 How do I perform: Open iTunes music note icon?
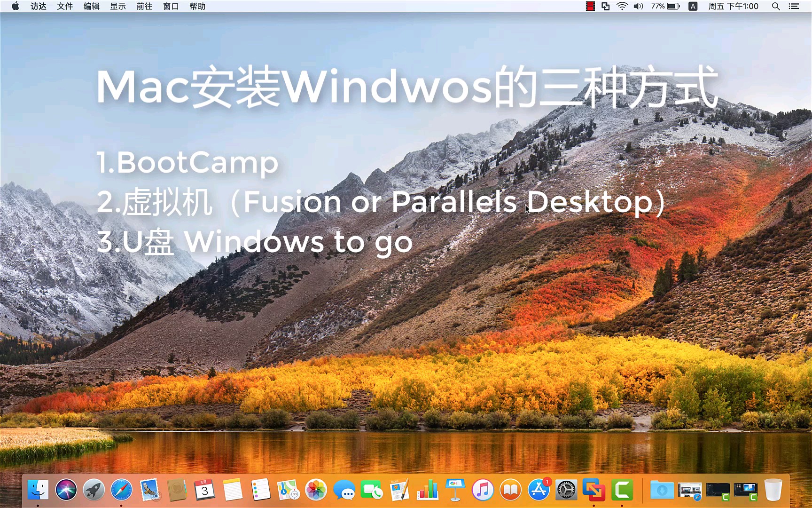[483, 490]
